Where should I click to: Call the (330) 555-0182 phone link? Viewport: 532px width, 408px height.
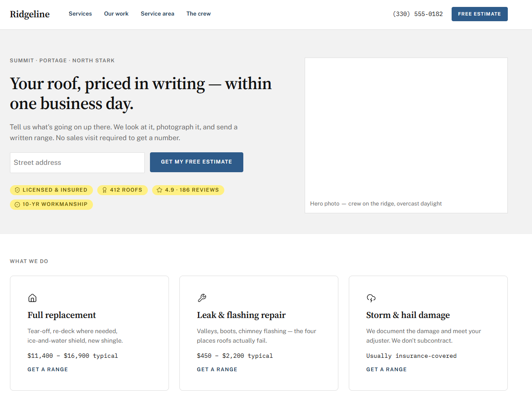[x=417, y=14]
